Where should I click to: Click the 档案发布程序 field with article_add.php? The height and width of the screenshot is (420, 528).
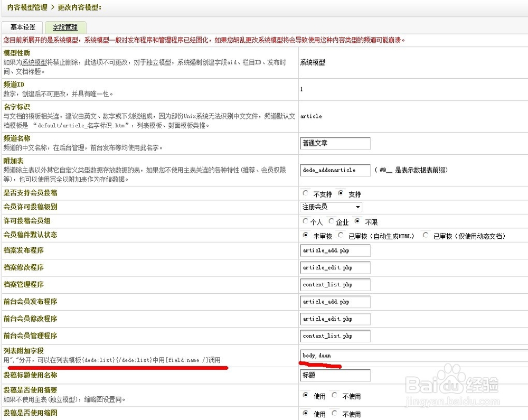[x=335, y=250]
